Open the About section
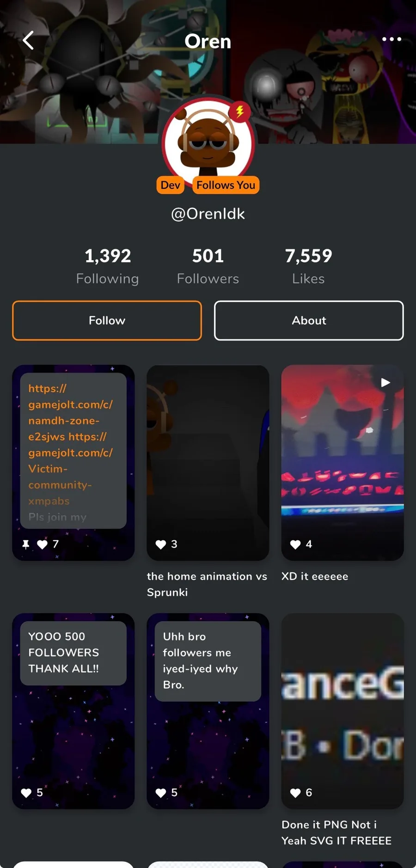 (309, 320)
